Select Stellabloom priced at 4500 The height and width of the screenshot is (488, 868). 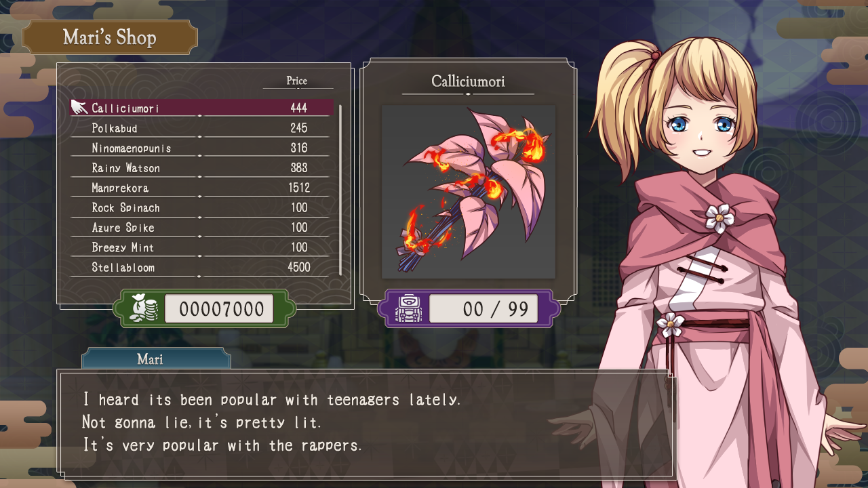click(202, 267)
